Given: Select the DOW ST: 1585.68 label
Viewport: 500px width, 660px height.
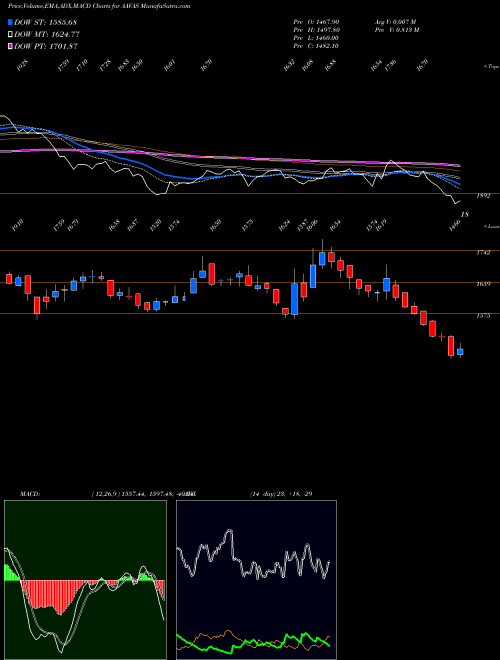Looking at the screenshot, I should coord(45,22).
